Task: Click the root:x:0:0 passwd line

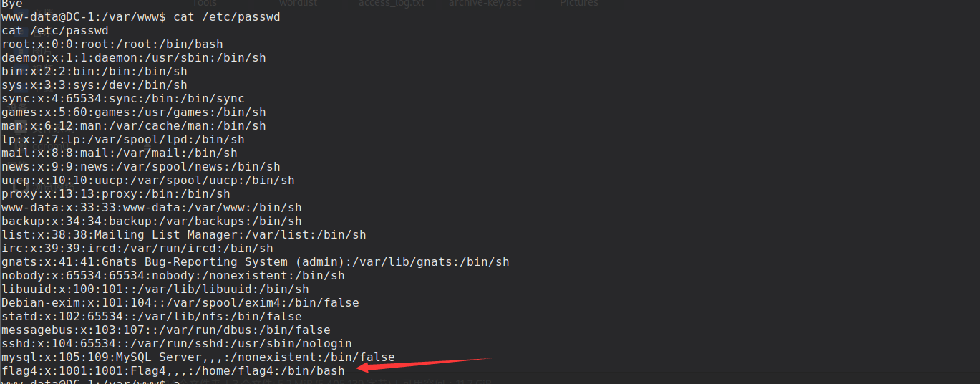Action: [x=112, y=44]
